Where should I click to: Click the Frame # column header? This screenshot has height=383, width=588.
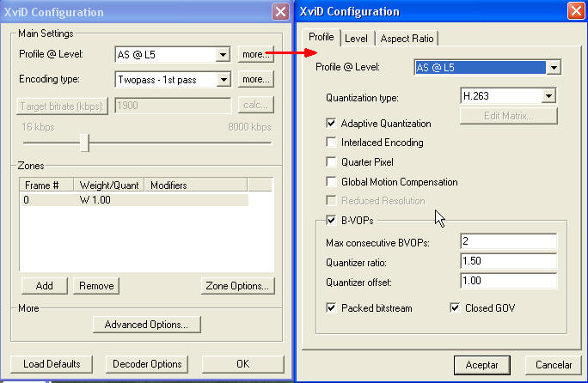(46, 185)
